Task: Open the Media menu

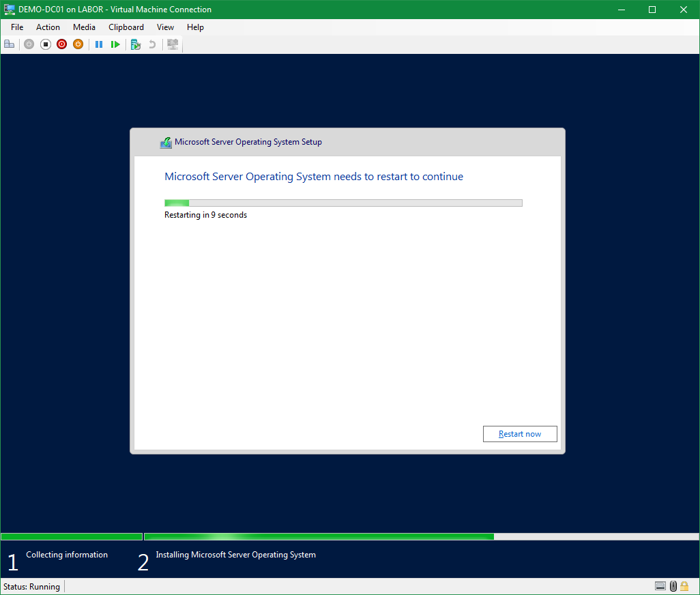Action: click(84, 27)
